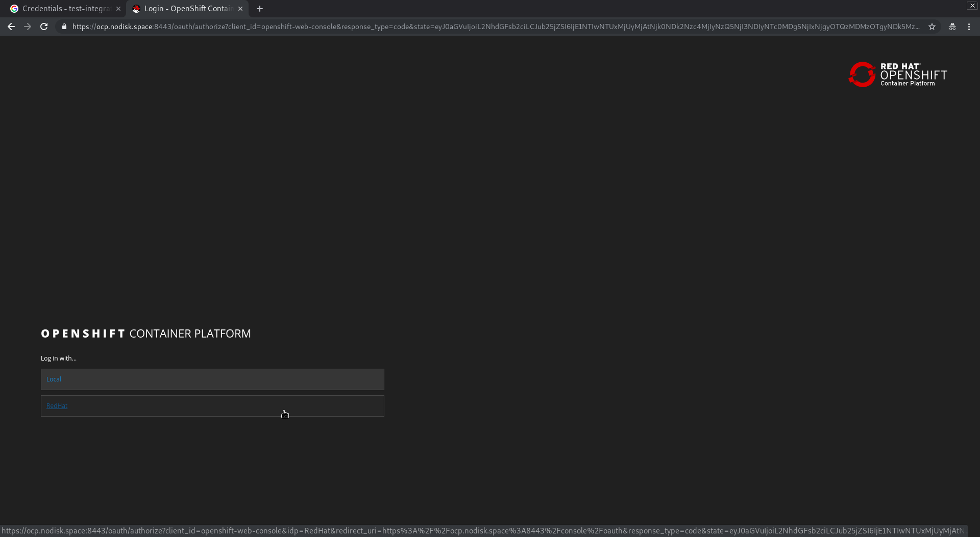
Task: View site security lock information
Action: tap(64, 27)
